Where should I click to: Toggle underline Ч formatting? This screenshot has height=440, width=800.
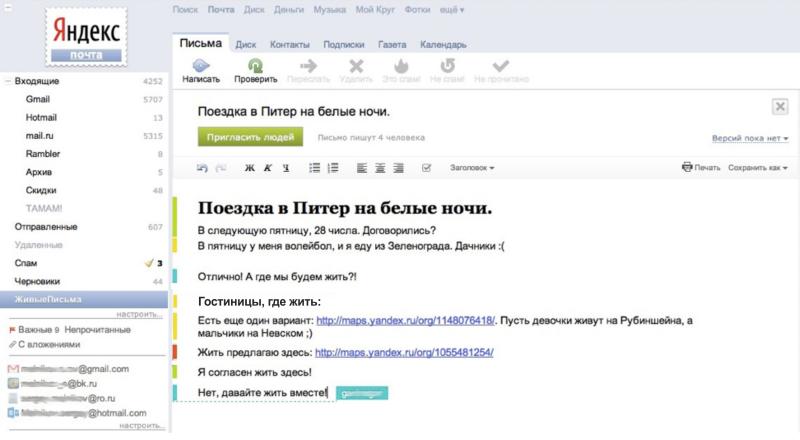click(286, 167)
